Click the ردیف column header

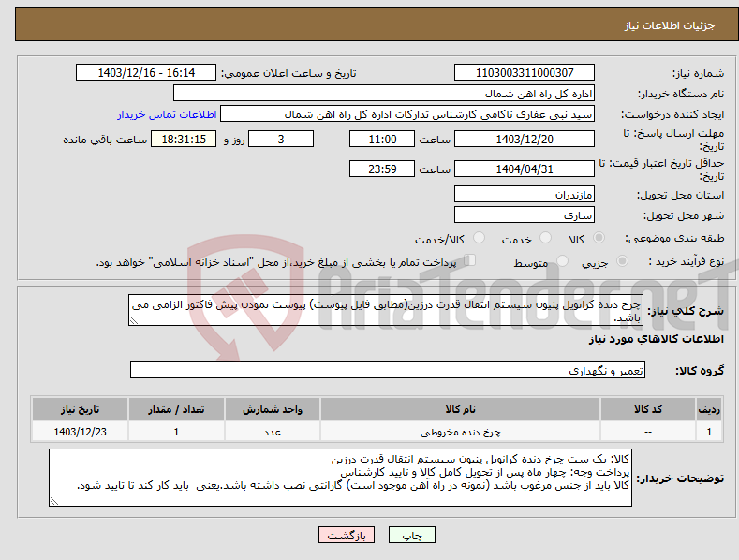coord(709,409)
